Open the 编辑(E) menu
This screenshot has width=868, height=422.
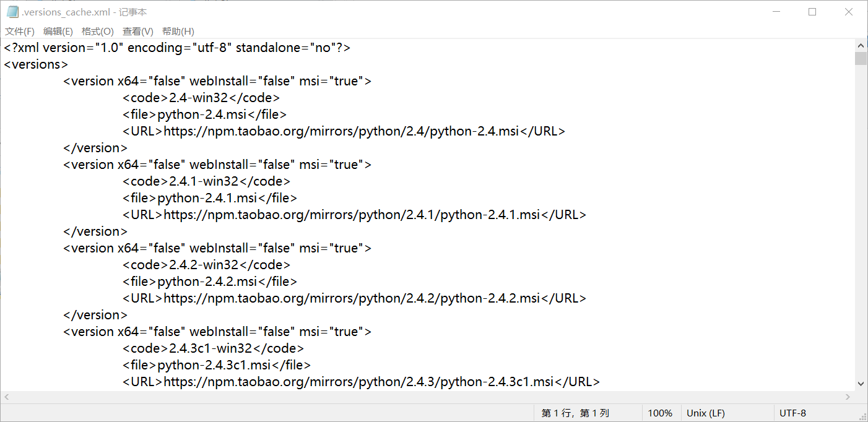click(58, 32)
